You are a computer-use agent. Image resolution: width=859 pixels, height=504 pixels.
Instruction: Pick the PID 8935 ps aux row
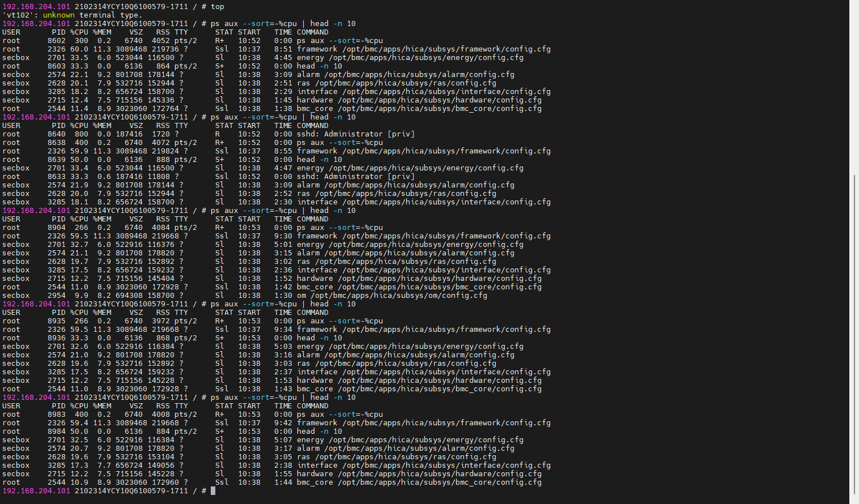click(193, 321)
